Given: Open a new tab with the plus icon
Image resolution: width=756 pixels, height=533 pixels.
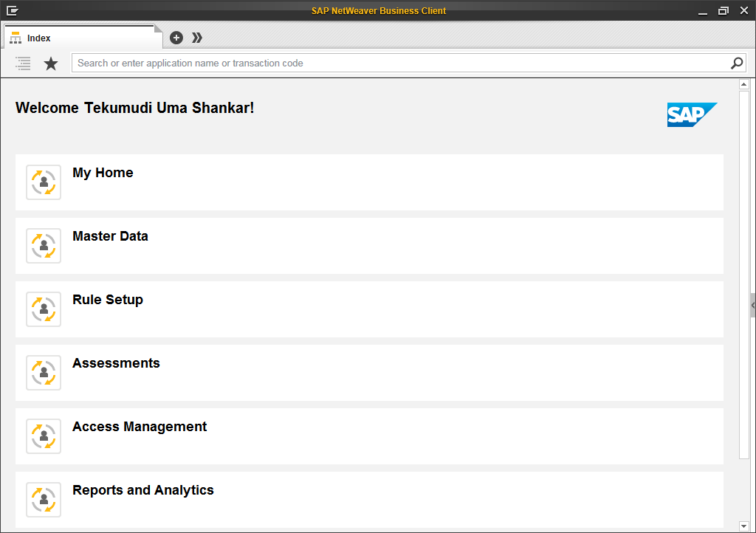Looking at the screenshot, I should [176, 37].
